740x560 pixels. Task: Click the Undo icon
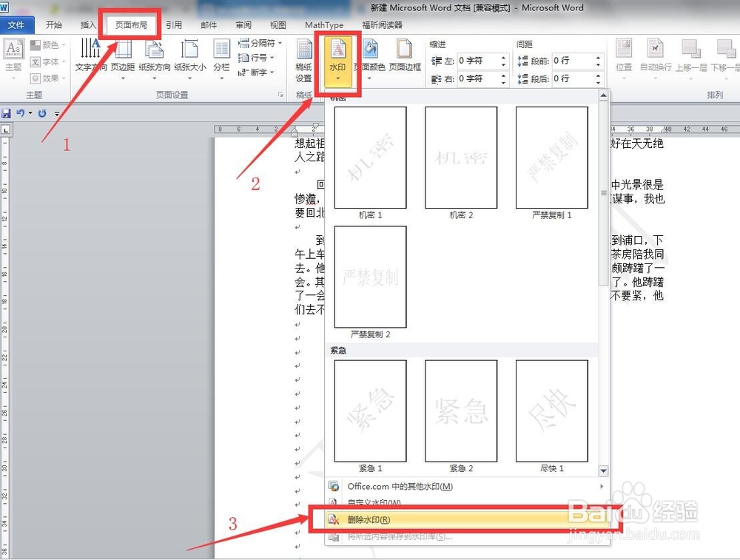20,113
